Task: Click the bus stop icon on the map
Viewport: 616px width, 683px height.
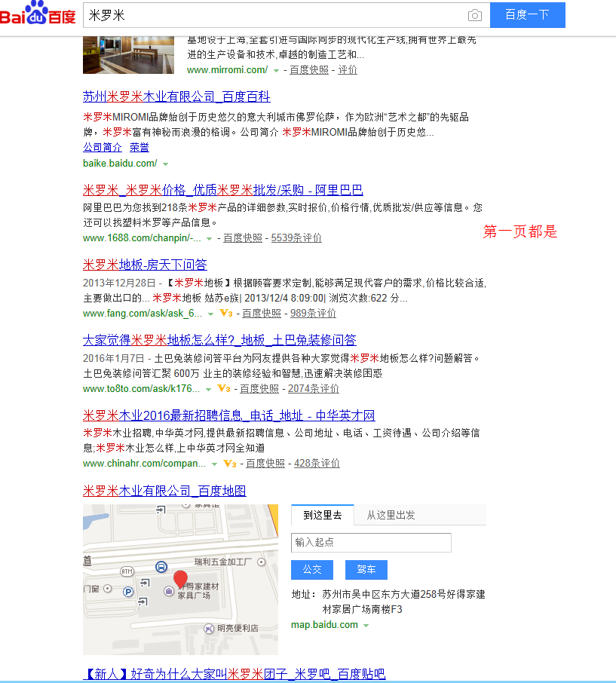Action: pos(161,567)
